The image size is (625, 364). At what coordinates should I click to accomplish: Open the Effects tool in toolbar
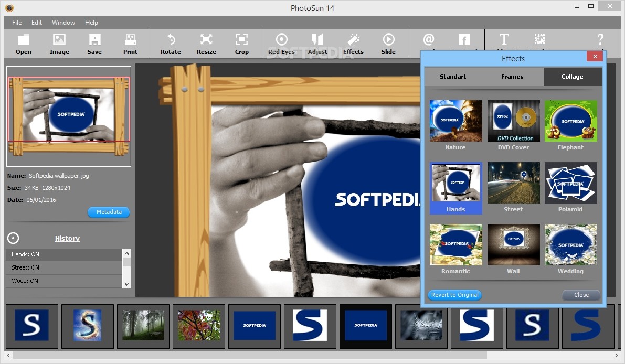tap(353, 44)
